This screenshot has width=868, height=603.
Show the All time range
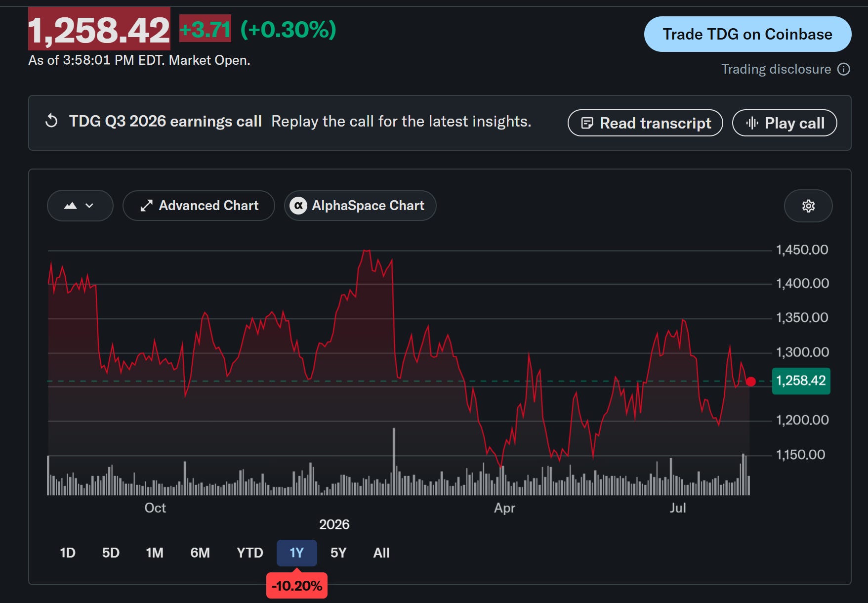tap(381, 553)
